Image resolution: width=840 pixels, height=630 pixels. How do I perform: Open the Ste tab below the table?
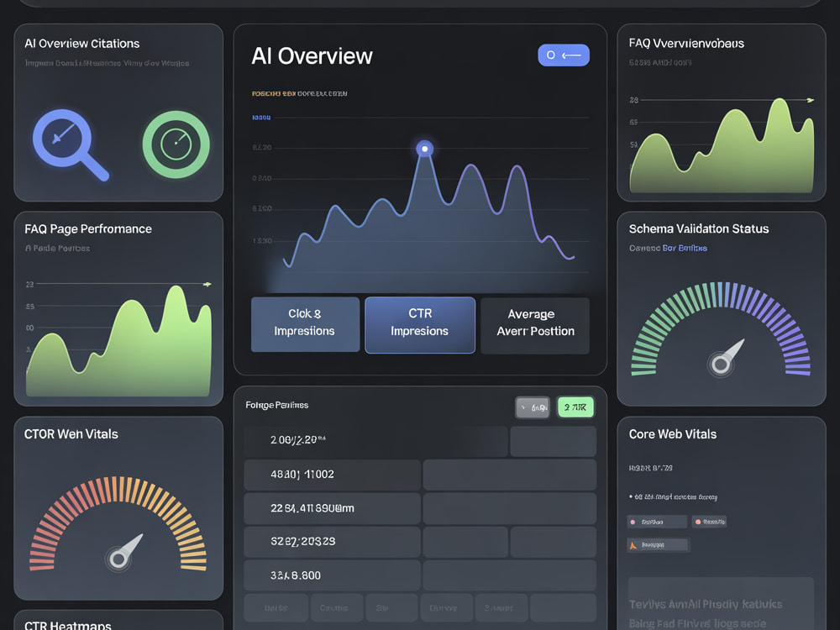[391, 608]
